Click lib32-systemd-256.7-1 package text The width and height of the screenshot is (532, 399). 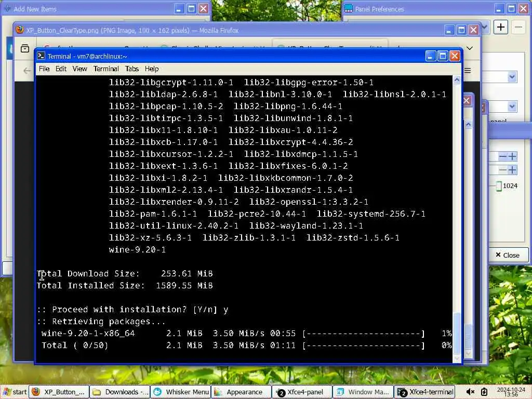(x=371, y=214)
